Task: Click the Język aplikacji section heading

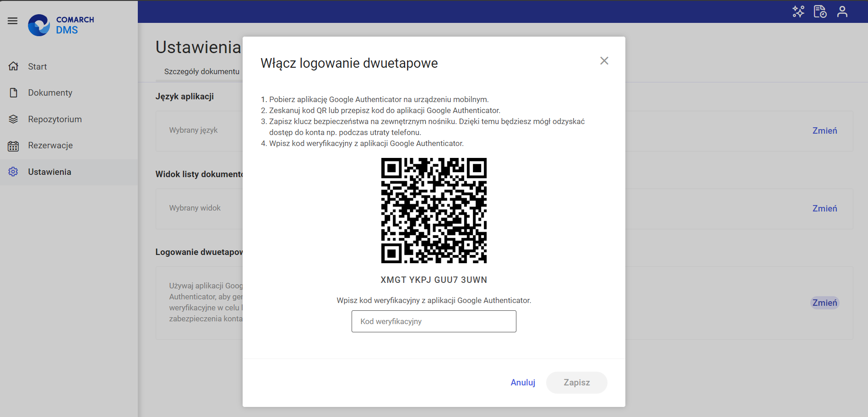Action: [x=184, y=97]
